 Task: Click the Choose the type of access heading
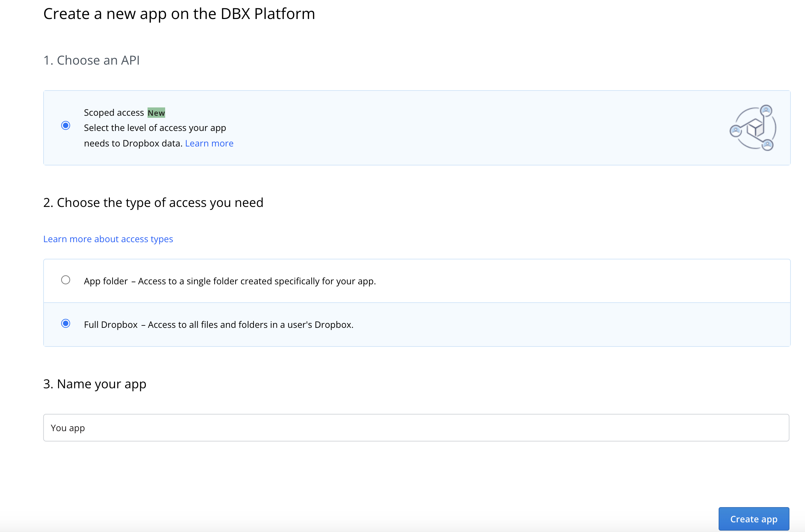tap(153, 203)
